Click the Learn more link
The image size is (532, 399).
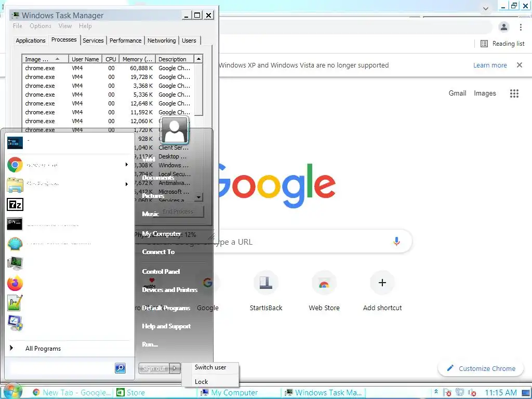click(490, 65)
